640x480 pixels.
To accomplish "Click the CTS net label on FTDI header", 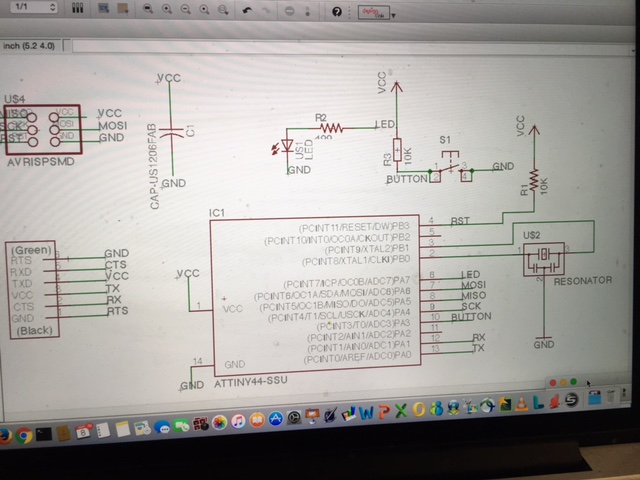I will point(116,264).
